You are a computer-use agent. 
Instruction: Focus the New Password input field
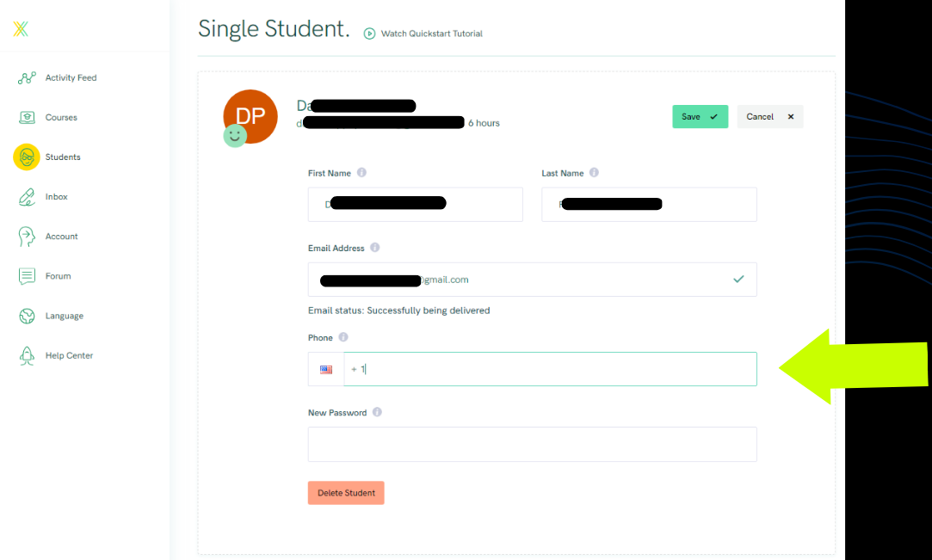pyautogui.click(x=532, y=444)
